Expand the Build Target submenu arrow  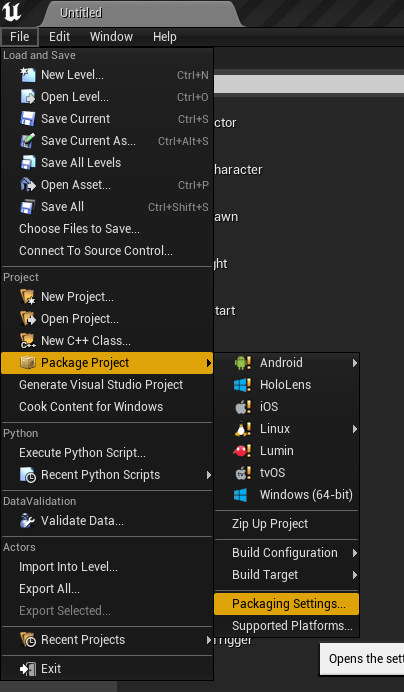(355, 575)
